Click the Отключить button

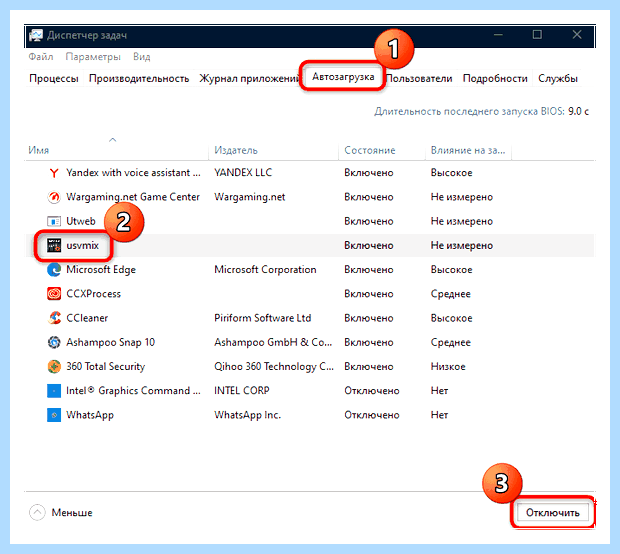click(x=552, y=512)
